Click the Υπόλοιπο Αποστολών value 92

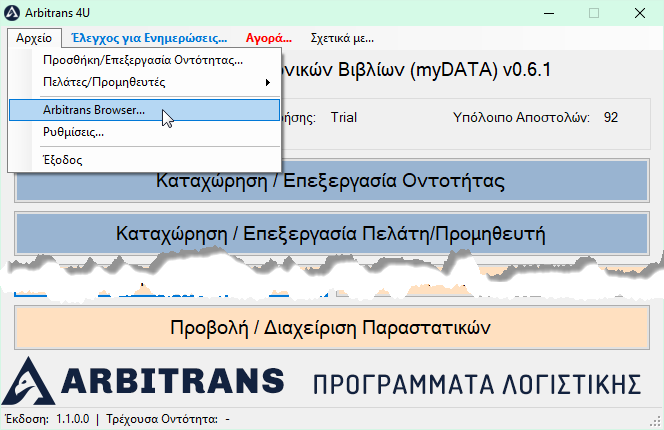(x=611, y=117)
